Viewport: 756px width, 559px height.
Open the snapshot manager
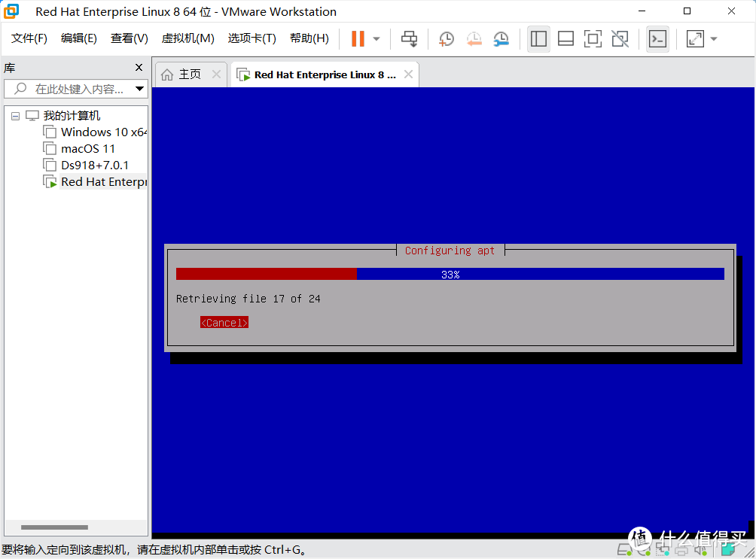(501, 39)
